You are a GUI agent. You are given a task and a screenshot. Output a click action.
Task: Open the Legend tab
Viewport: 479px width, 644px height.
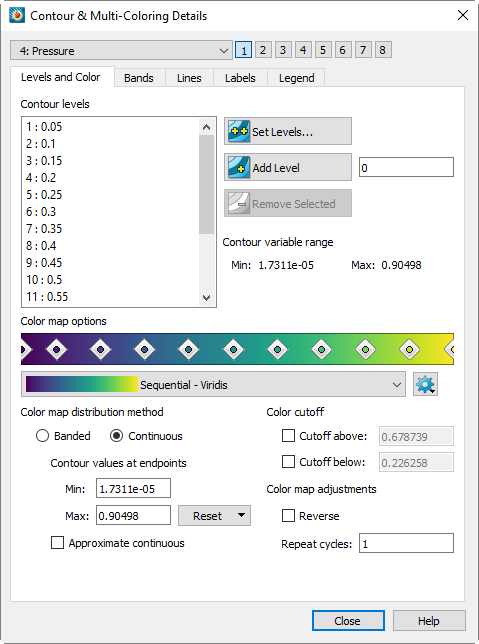[297, 78]
